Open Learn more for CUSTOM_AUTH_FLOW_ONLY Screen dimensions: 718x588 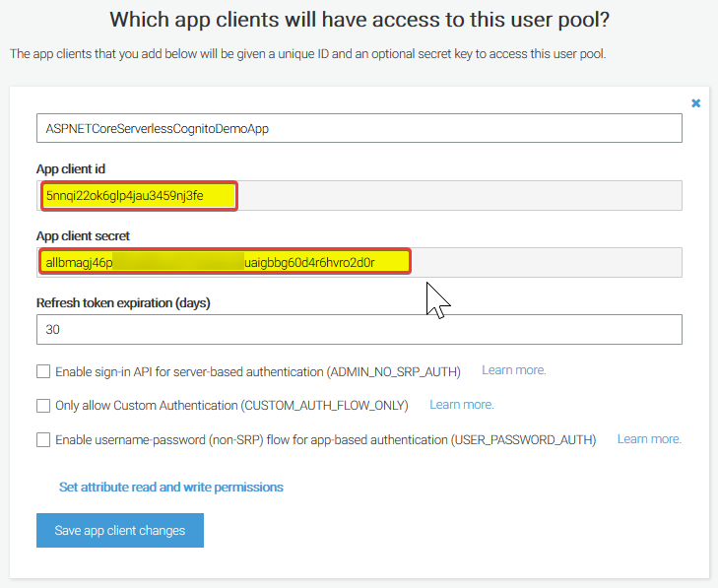pos(462,405)
